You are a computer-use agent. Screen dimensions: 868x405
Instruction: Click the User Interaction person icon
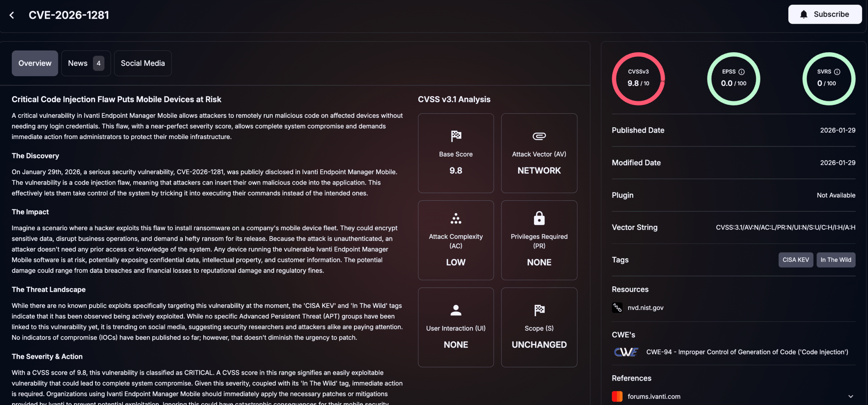click(456, 310)
